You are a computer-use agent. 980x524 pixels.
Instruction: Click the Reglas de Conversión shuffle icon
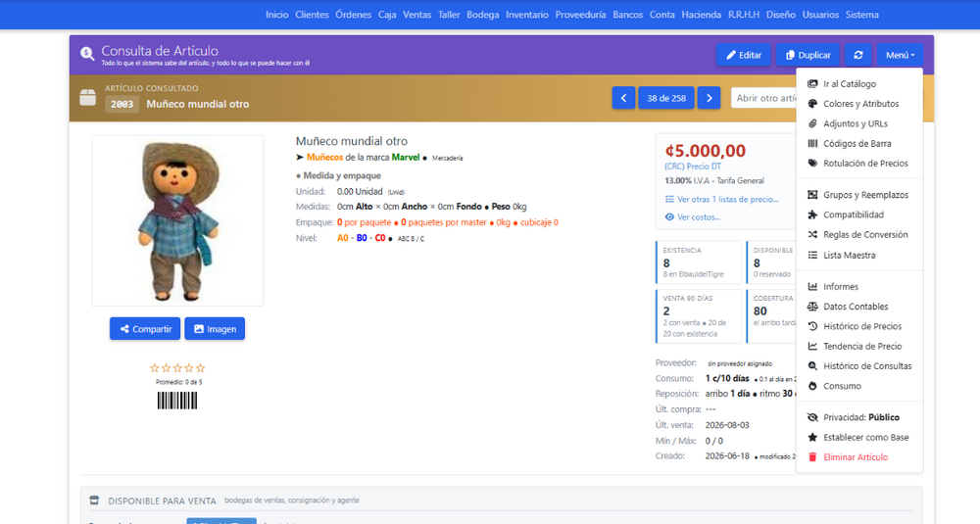[x=812, y=235]
